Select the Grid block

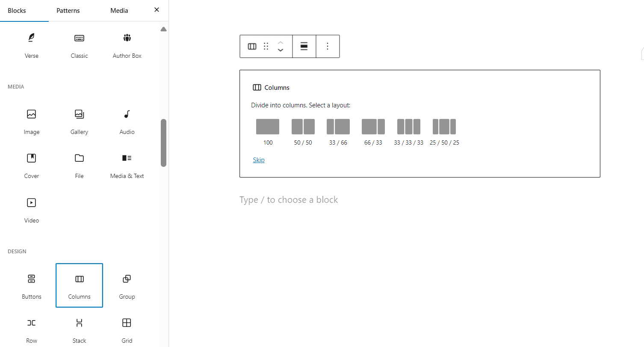127,329
